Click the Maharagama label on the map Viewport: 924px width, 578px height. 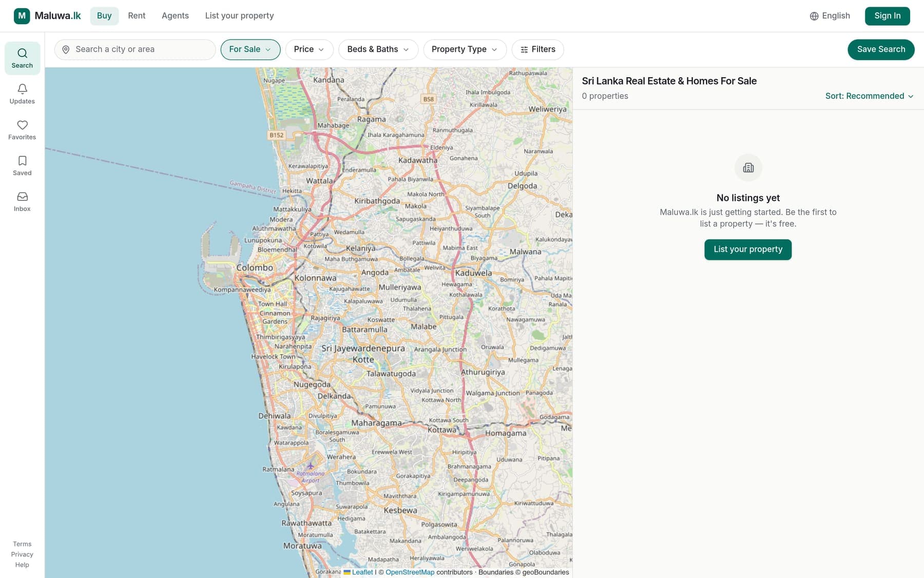376,423
